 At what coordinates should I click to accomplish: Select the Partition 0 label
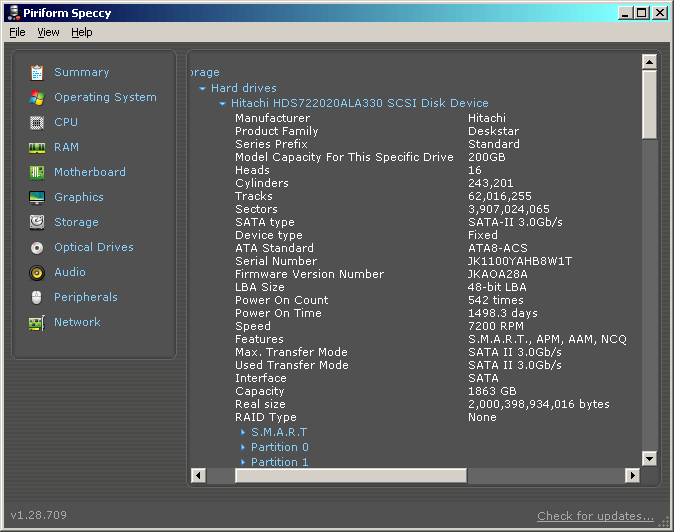[x=280, y=447]
